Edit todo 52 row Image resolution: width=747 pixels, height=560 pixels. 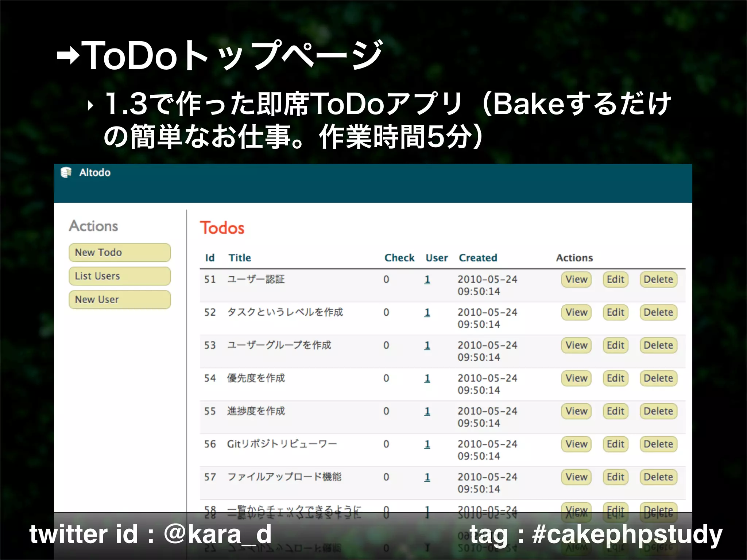coord(615,312)
